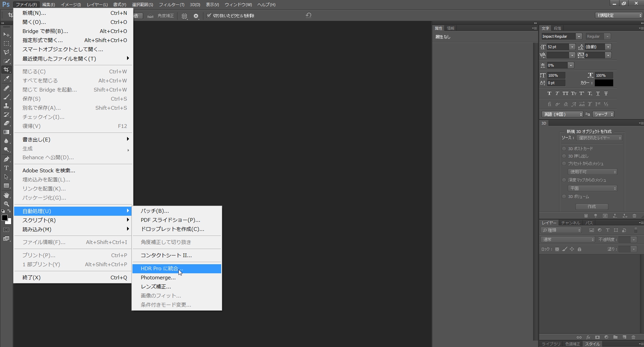Click Adobe Stock を検索 entry
The height and width of the screenshot is (347, 644).
point(73,171)
